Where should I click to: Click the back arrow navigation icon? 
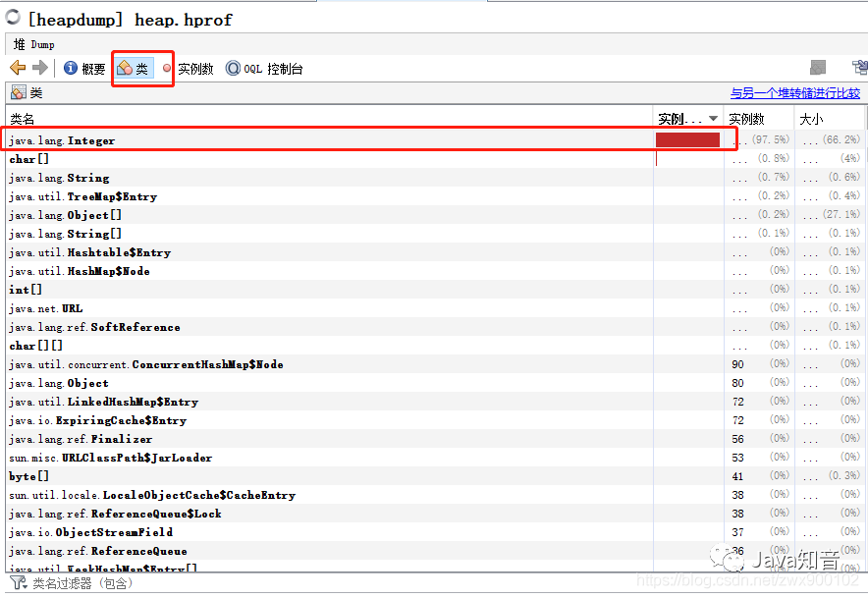tap(18, 68)
